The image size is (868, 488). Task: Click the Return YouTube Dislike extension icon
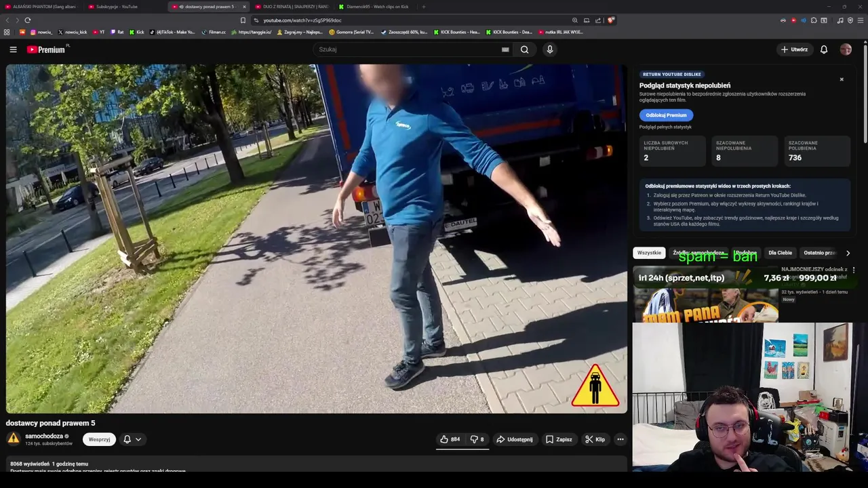pyautogui.click(x=793, y=20)
